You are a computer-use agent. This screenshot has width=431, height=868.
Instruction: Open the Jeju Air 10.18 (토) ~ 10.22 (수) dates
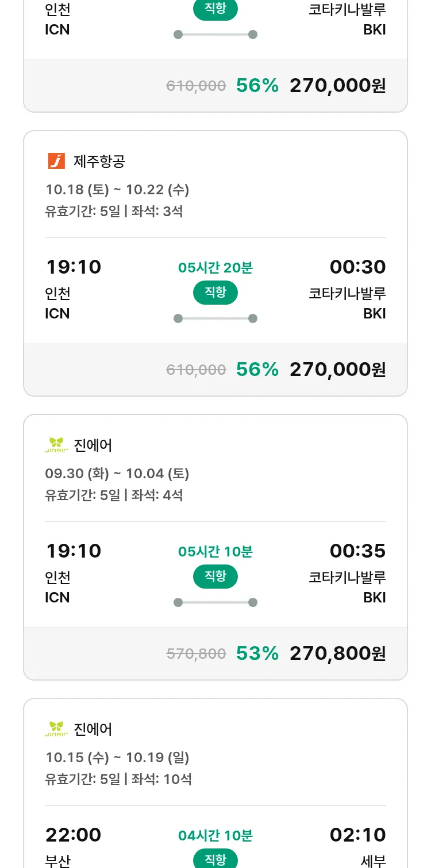[117, 189]
